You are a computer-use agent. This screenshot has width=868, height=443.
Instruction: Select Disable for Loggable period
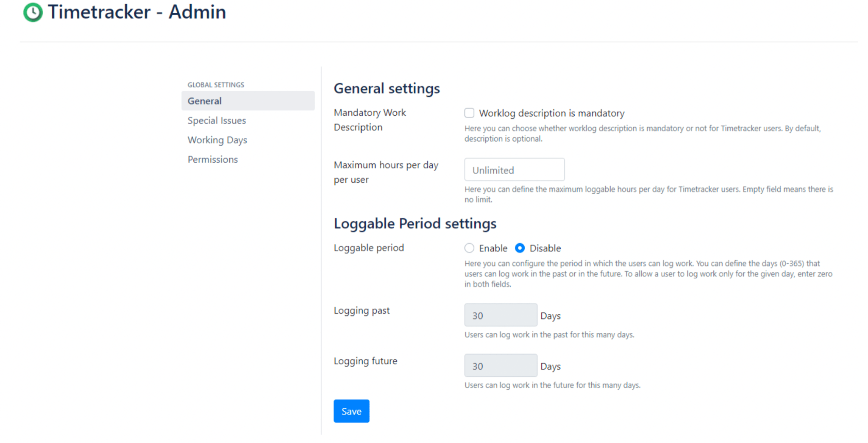520,248
